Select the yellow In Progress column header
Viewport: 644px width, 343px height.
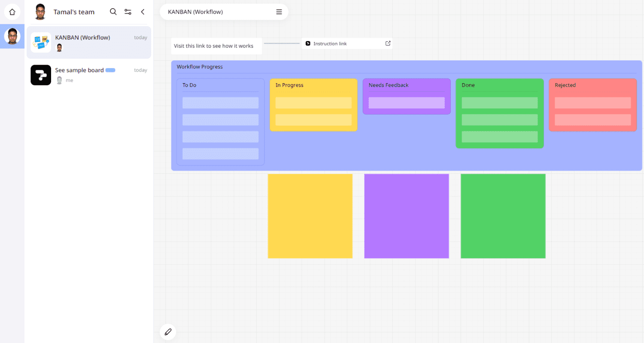[289, 85]
